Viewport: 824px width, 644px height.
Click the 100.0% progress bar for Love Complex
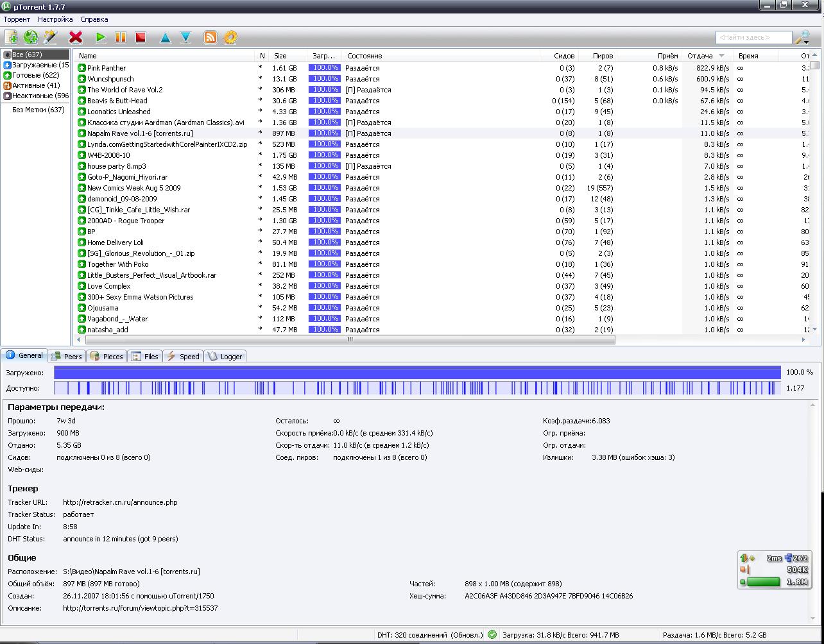point(325,286)
